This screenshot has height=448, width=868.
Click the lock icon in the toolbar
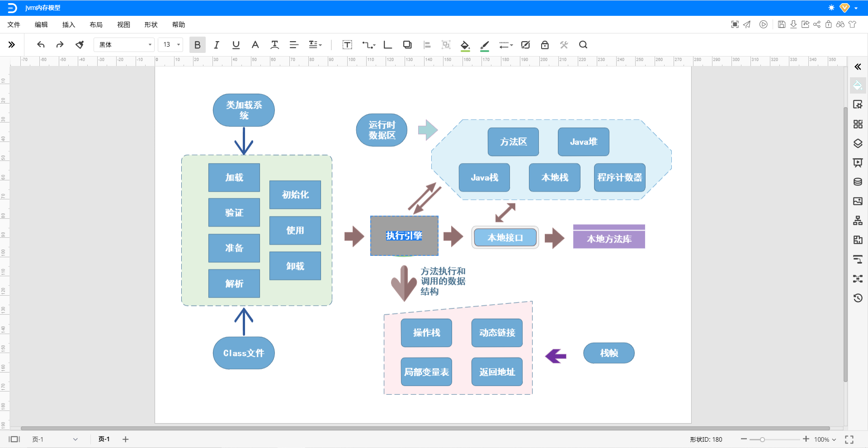(x=545, y=45)
